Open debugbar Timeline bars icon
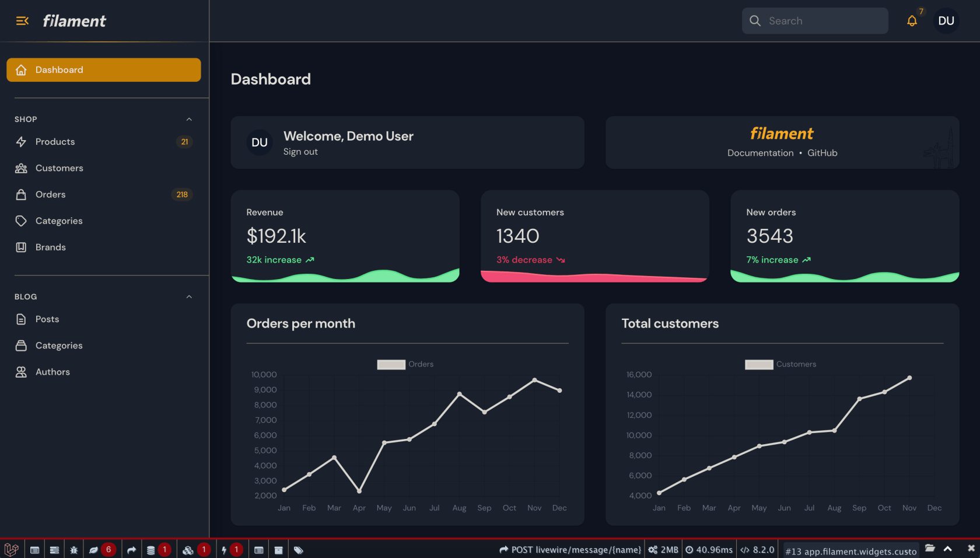Screen dimensions: 980x558 [x=54, y=550]
